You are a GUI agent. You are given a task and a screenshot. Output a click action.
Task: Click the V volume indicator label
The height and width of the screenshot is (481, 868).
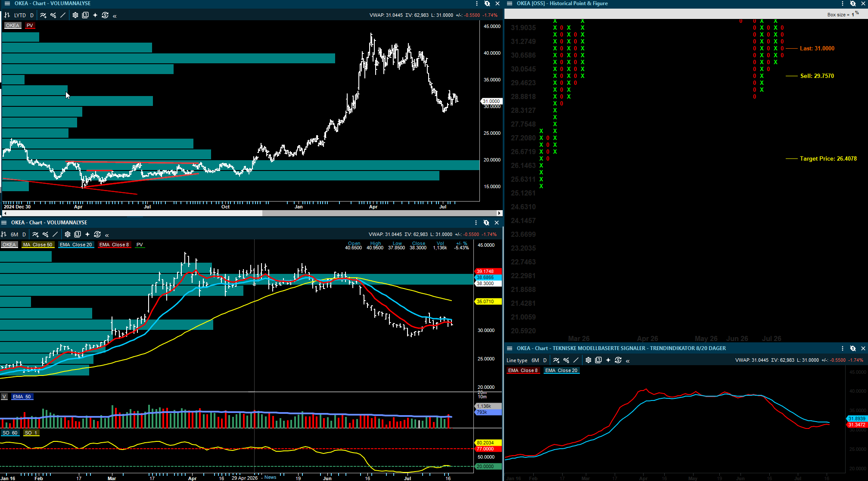(4, 397)
